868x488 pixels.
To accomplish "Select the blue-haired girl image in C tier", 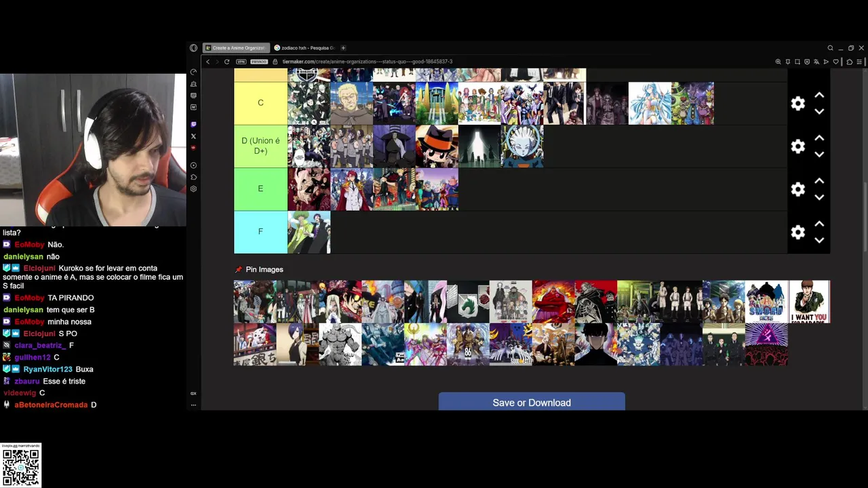I will tap(650, 103).
